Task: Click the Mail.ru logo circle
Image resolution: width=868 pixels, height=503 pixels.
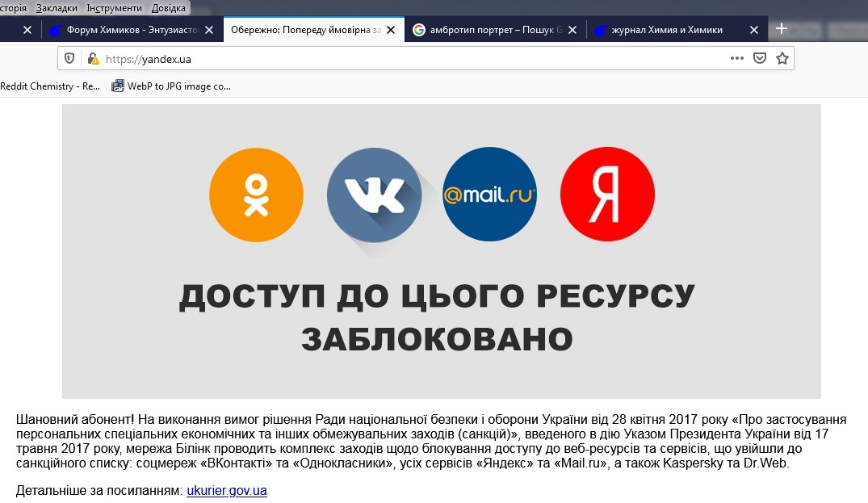Action: (489, 195)
